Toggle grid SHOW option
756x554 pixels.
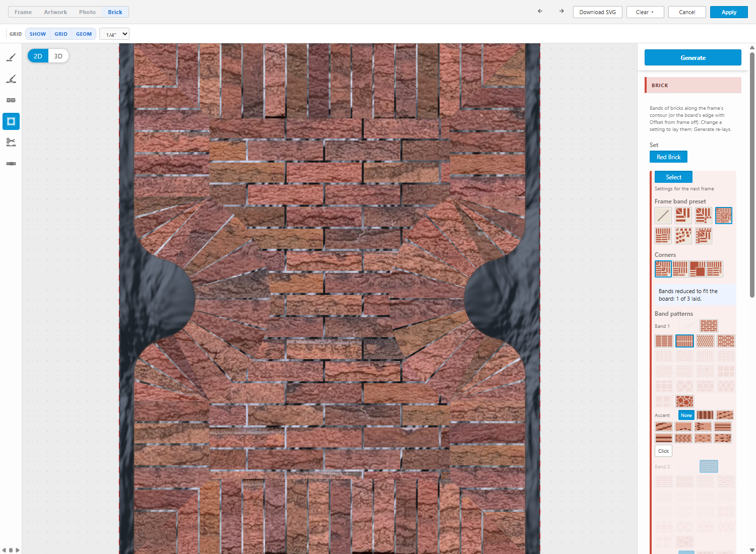pyautogui.click(x=38, y=34)
